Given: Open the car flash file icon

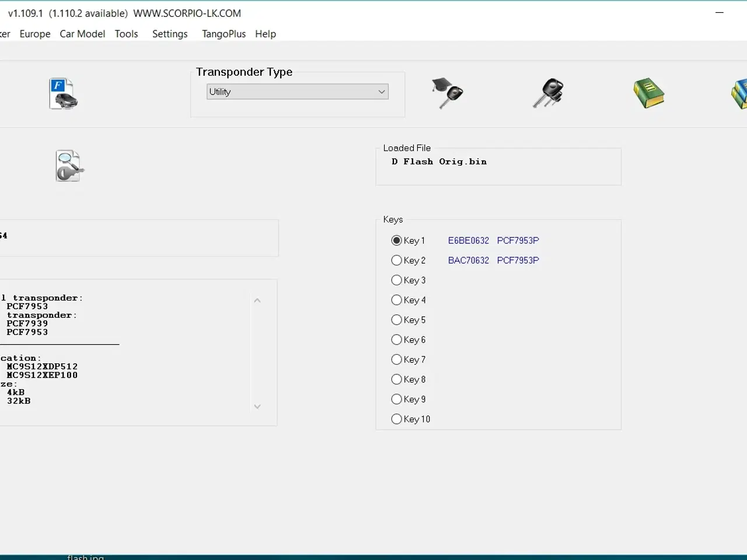Looking at the screenshot, I should pyautogui.click(x=63, y=94).
